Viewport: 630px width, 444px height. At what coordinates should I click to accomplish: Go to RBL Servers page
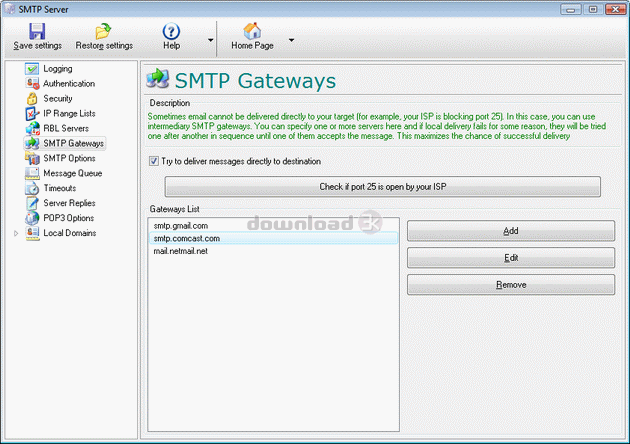coord(66,129)
